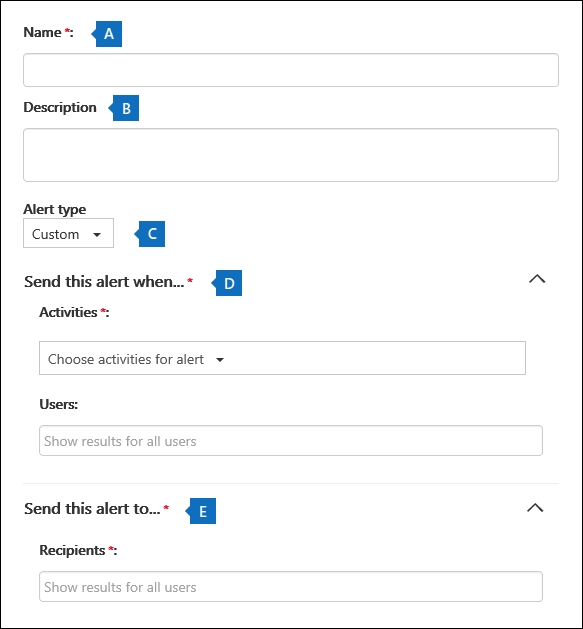Focus the Description text area
This screenshot has width=583, height=629.
[291, 155]
